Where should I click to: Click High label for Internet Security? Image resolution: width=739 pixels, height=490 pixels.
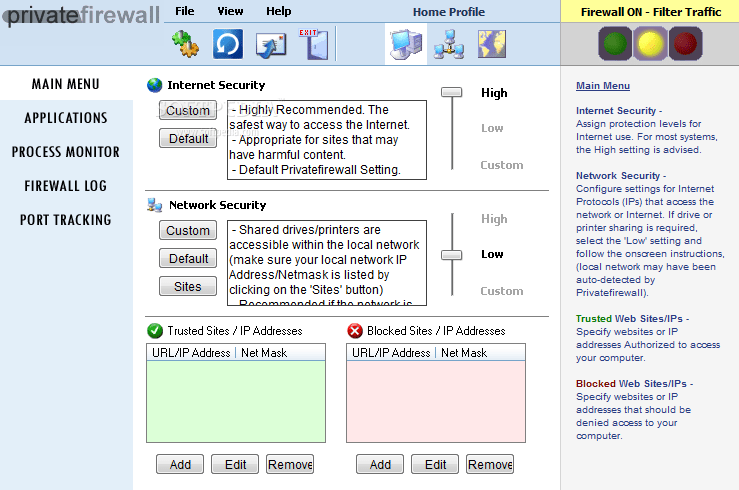click(494, 93)
